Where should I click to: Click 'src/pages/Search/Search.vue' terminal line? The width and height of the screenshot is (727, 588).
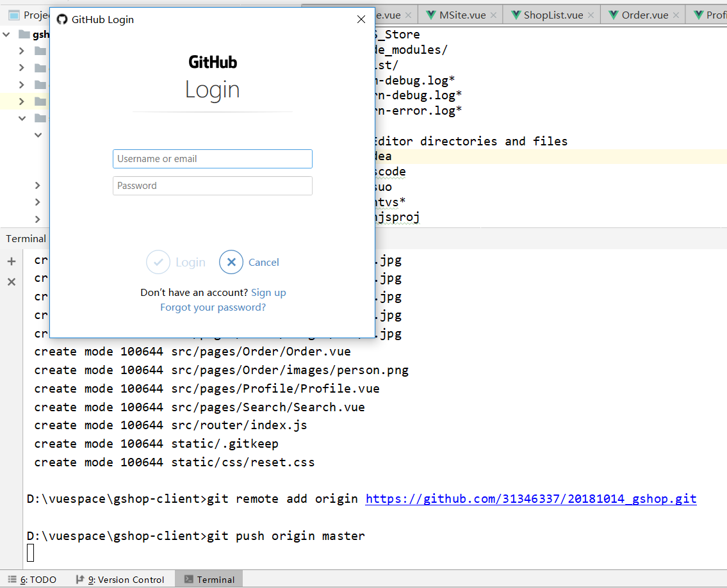click(199, 407)
